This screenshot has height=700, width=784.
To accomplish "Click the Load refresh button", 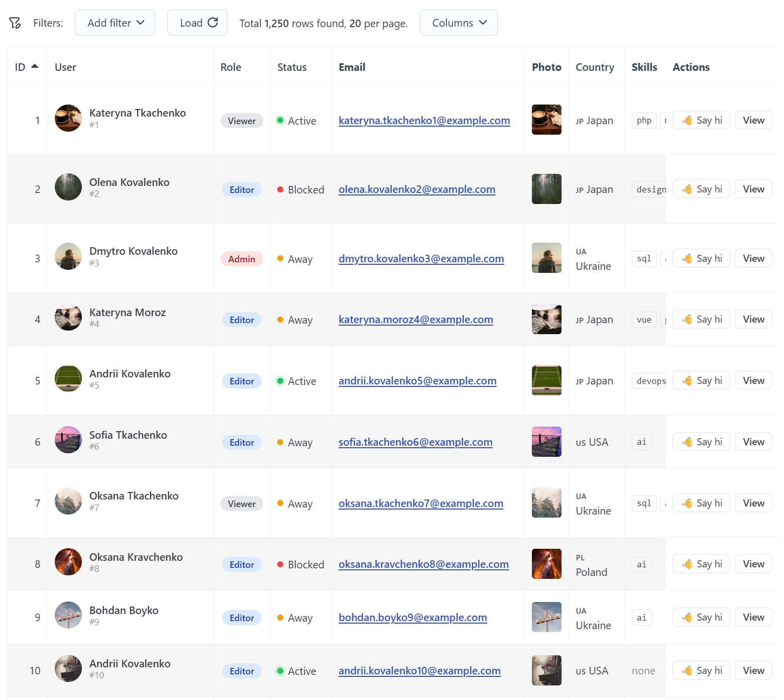I will click(197, 23).
